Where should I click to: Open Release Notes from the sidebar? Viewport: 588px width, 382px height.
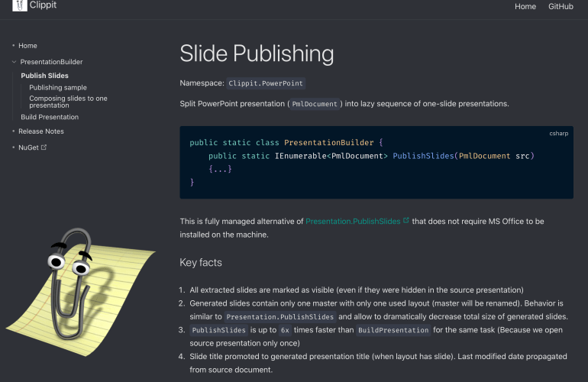(x=41, y=131)
